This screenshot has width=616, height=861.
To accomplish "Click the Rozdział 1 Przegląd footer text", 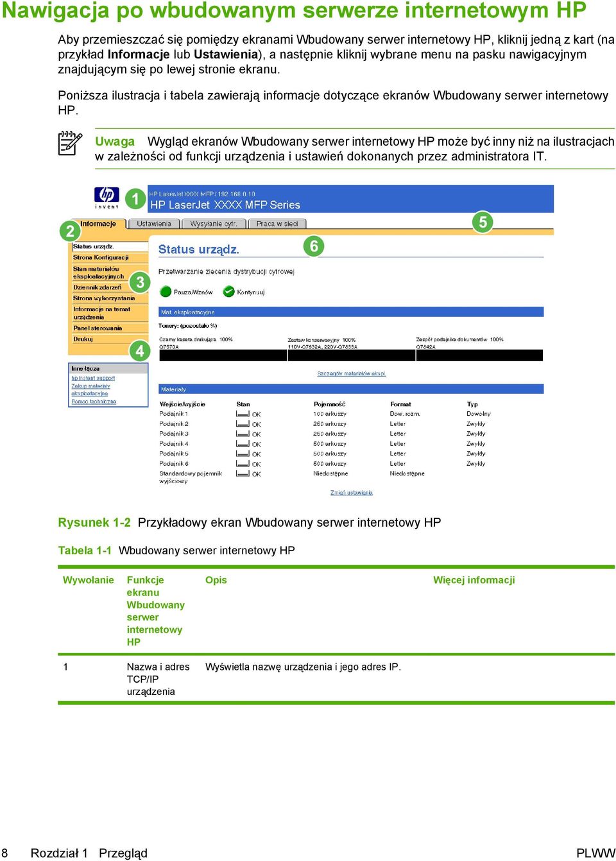I will [89, 853].
